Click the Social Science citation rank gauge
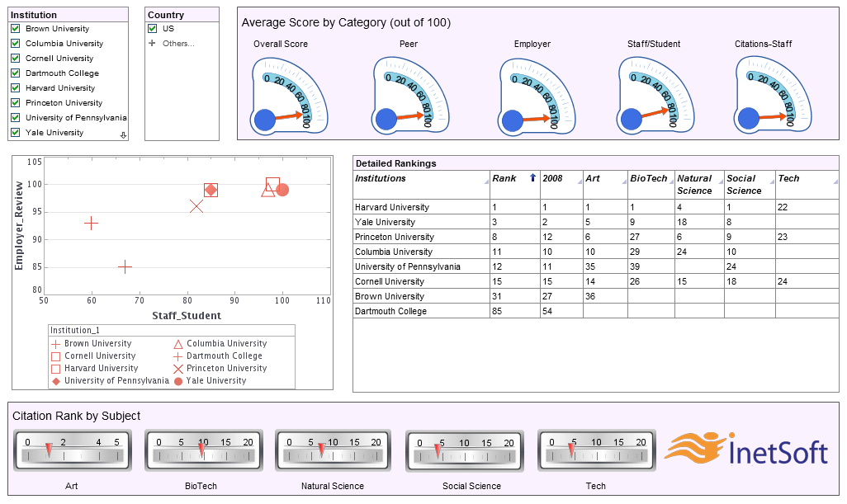The width and height of the screenshot is (847, 504). [x=465, y=451]
